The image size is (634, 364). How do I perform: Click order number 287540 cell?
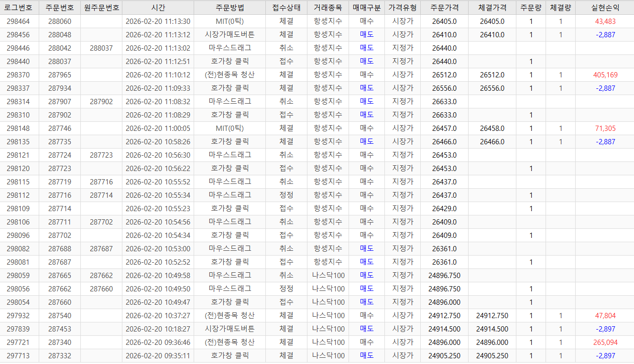pyautogui.click(x=60, y=316)
